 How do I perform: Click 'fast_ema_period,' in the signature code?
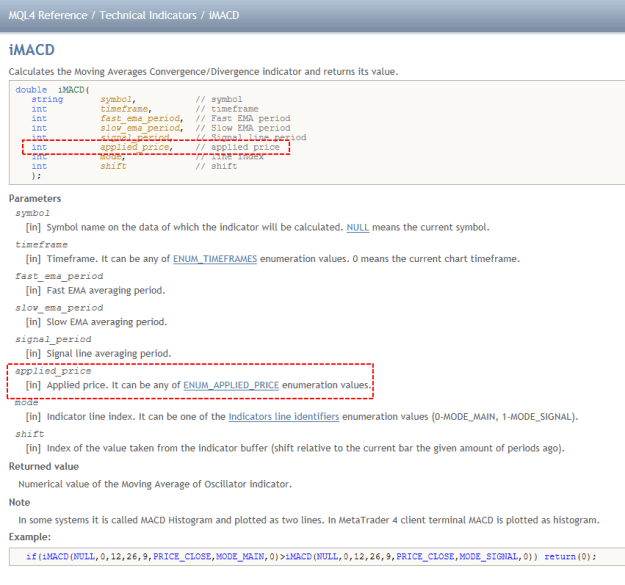pyautogui.click(x=142, y=119)
